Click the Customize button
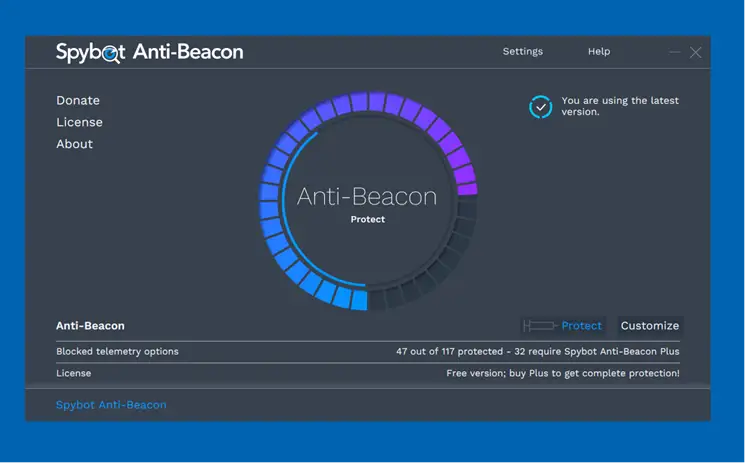Viewport: 745px width, 463px height. [x=650, y=326]
